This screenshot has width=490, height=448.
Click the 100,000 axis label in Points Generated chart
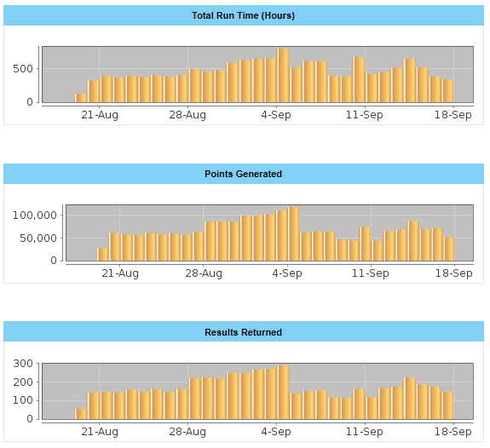[x=35, y=215]
